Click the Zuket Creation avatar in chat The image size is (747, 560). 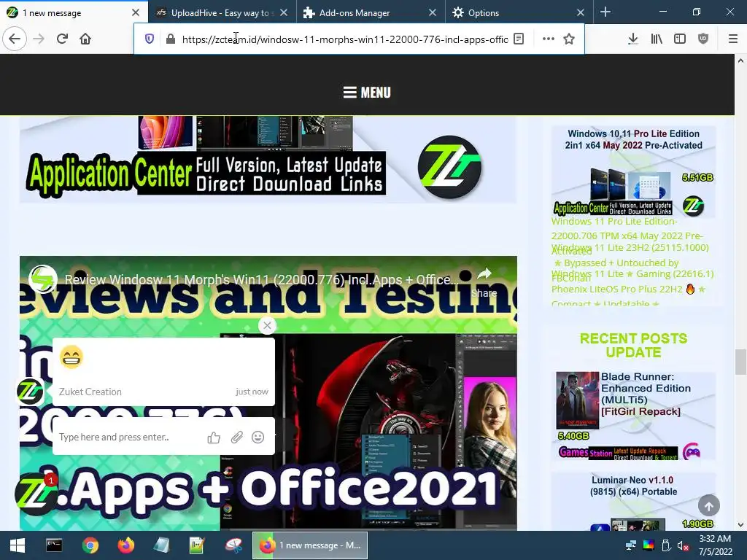[29, 392]
